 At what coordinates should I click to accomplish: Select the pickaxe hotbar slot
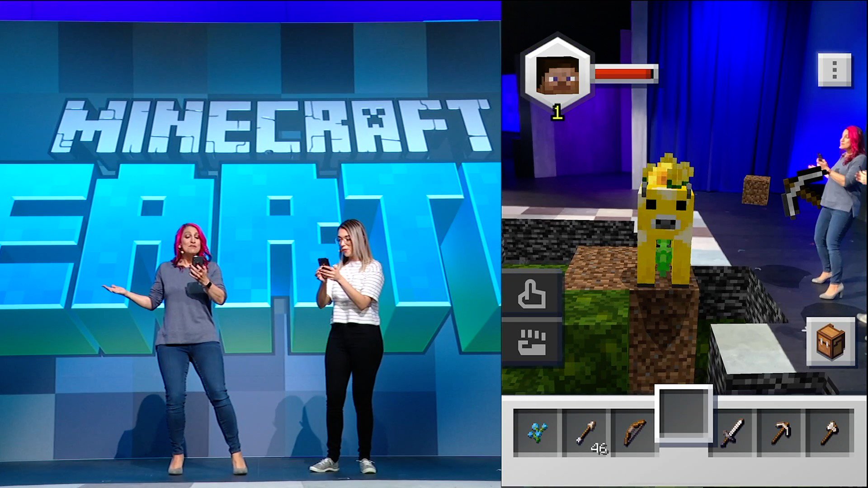pos(781,432)
